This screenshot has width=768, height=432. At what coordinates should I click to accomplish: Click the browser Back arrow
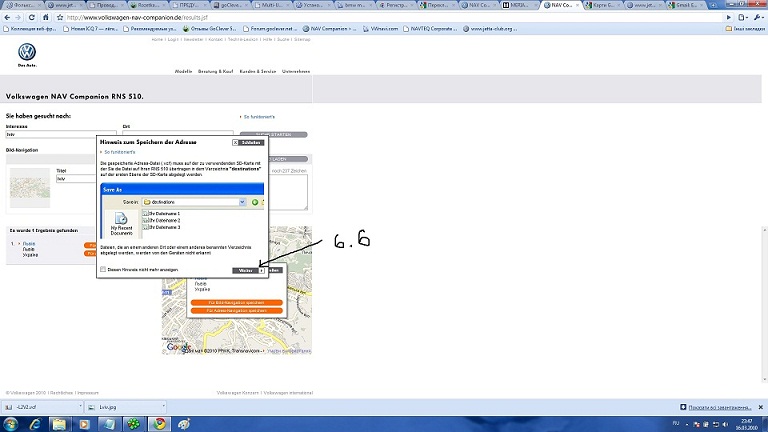7,17
